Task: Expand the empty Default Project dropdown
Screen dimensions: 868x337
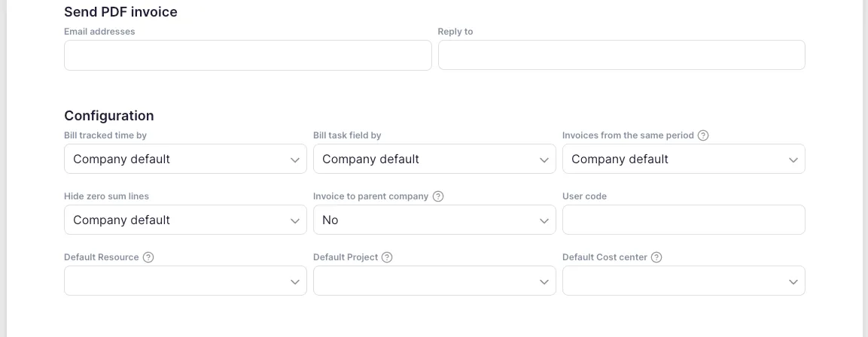Action: point(434,281)
